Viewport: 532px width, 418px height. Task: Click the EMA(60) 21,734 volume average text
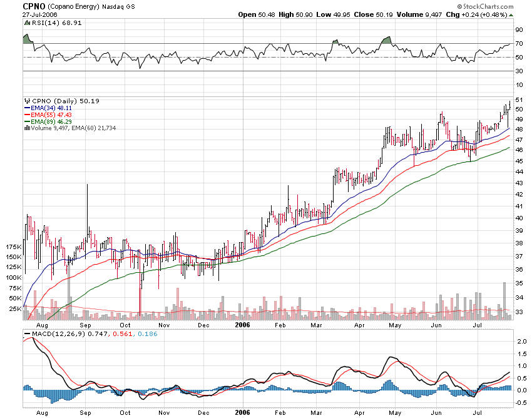94,128
